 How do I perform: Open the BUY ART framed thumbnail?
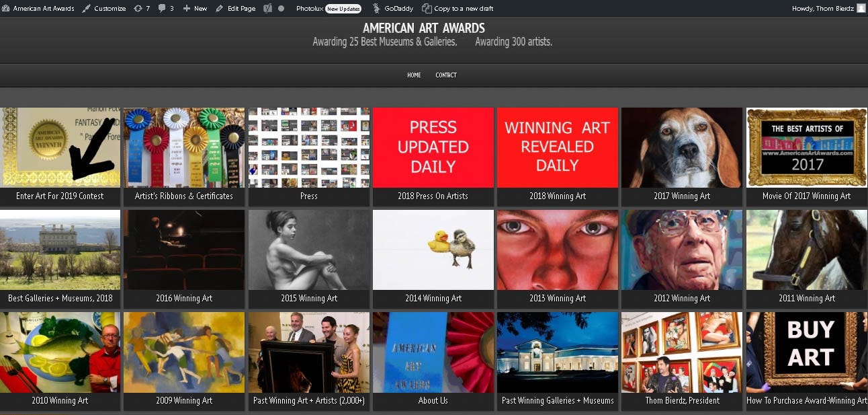pos(807,352)
